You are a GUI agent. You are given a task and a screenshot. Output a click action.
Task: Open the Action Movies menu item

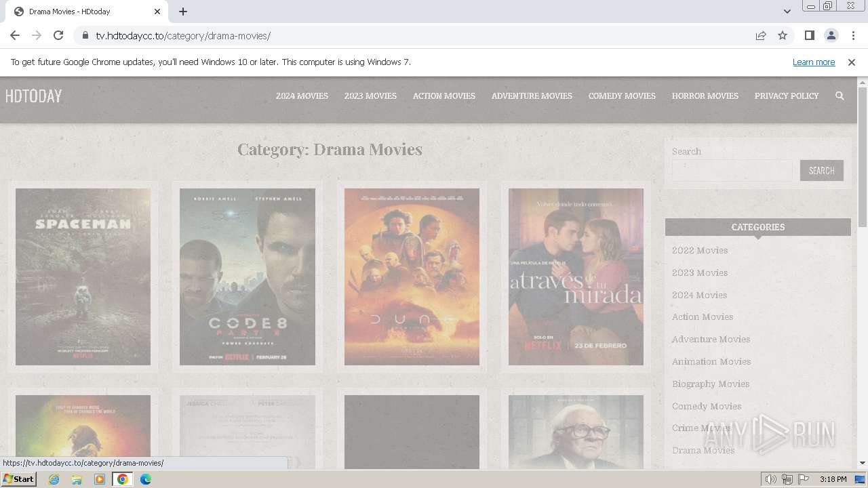[444, 96]
